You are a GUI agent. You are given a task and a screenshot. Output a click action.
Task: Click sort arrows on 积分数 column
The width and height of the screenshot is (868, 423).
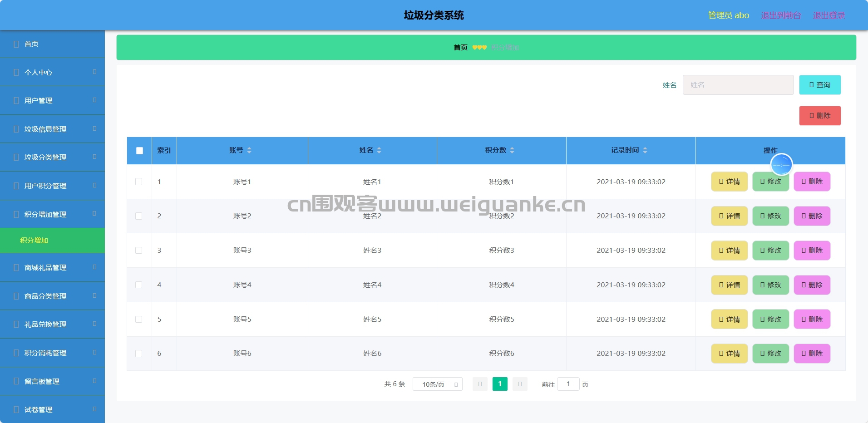click(512, 150)
